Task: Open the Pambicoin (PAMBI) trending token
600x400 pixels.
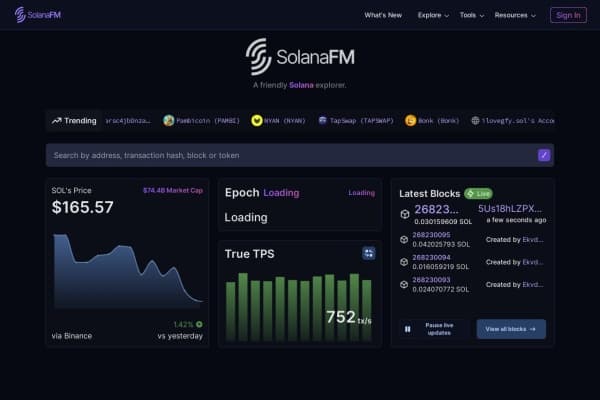Action: coord(202,121)
